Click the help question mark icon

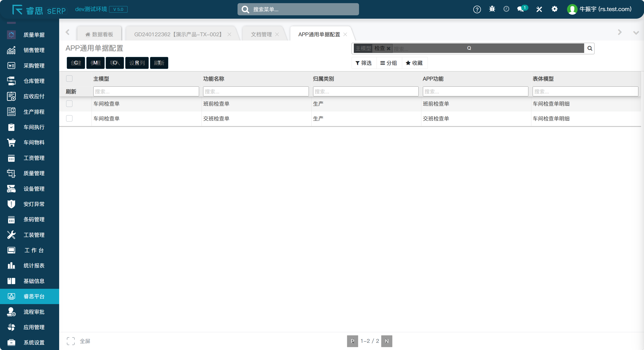[x=477, y=9]
